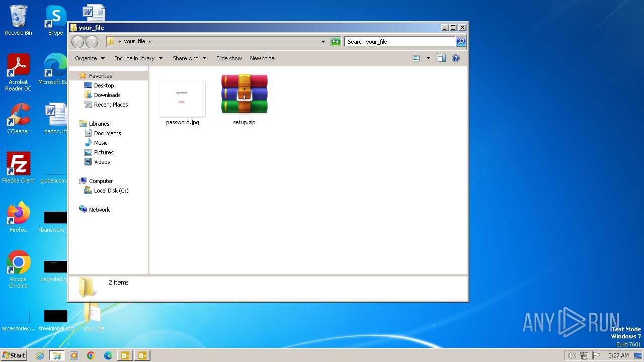Screen dimensions: 644x362
Task: Select the steelglobal.jpg desktop file
Action: [56, 320]
